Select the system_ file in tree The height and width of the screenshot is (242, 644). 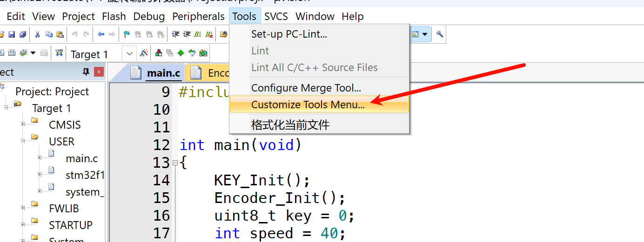[x=85, y=192]
